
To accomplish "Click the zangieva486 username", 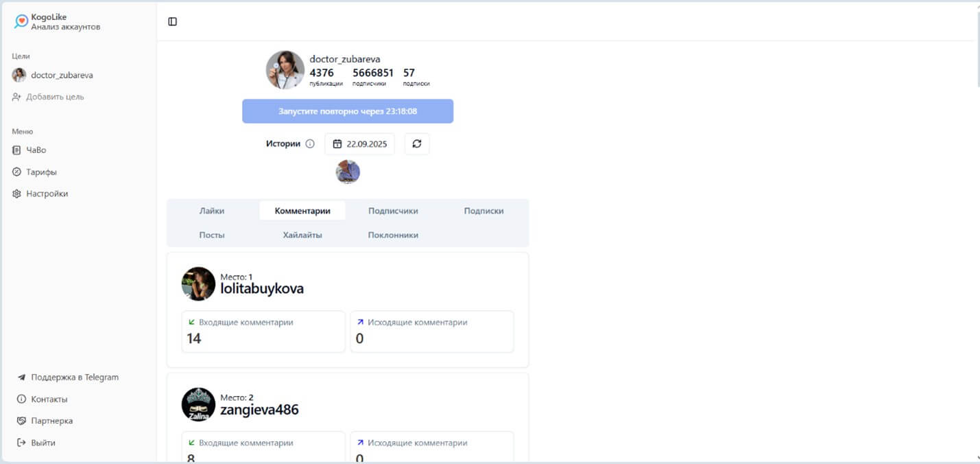I will tap(259, 410).
